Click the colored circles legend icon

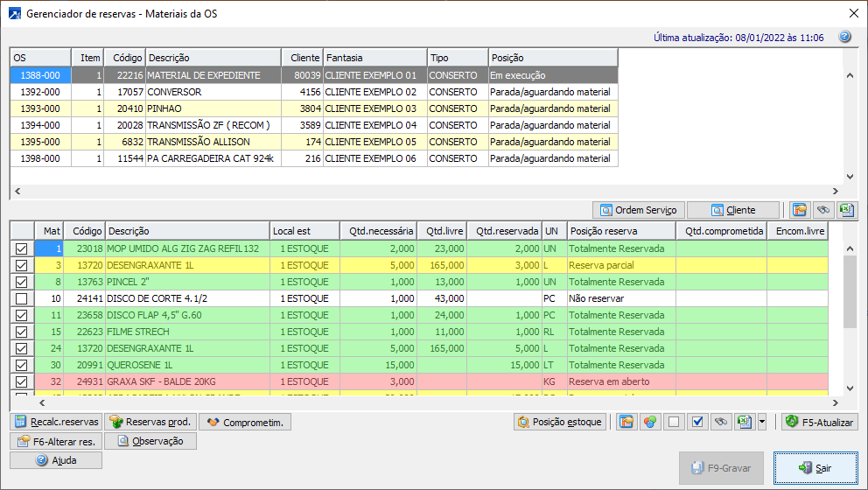649,422
